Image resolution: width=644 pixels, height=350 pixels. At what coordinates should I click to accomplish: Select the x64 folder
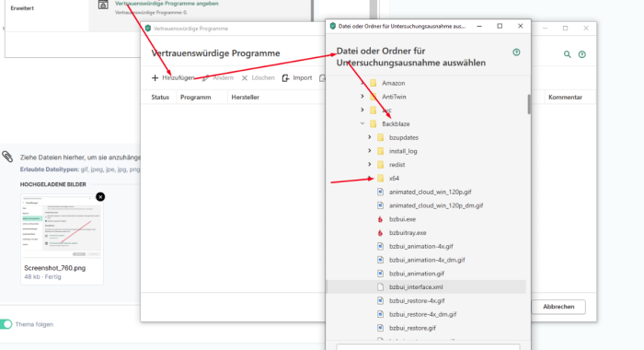394,178
